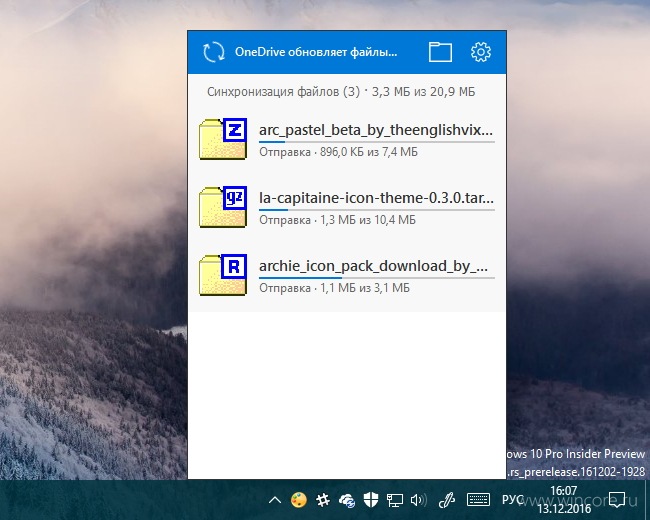Image resolution: width=650 pixels, height=520 pixels.
Task: Click the OneDrive sync arrows icon
Action: tap(214, 52)
